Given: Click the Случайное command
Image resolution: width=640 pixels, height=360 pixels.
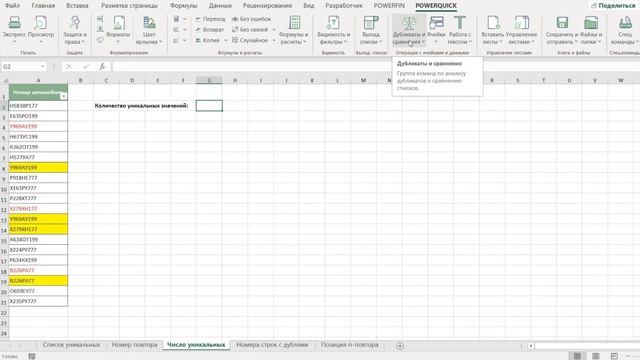Looking at the screenshot, I should point(250,40).
